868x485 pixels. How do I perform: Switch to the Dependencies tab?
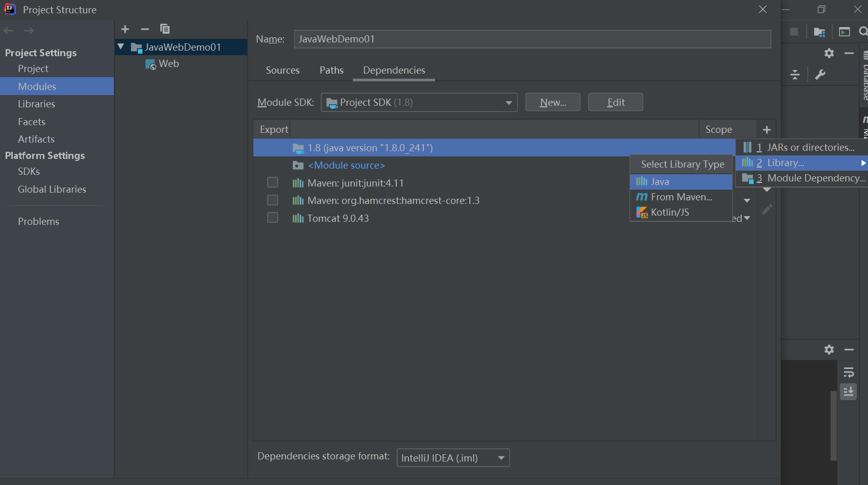click(394, 71)
